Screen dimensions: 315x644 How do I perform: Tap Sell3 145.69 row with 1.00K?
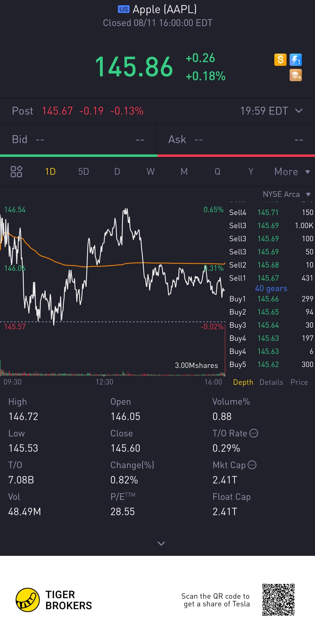coord(271,225)
